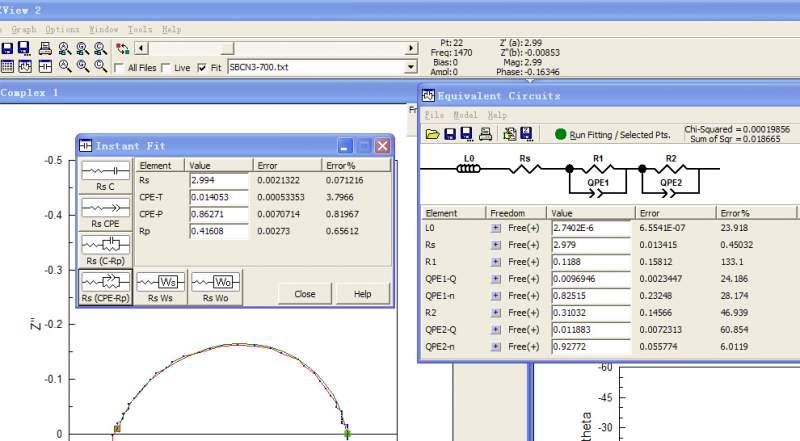Viewport: 800px width, 441px height.
Task: Toggle the Freedom setting for L0
Action: (495, 229)
